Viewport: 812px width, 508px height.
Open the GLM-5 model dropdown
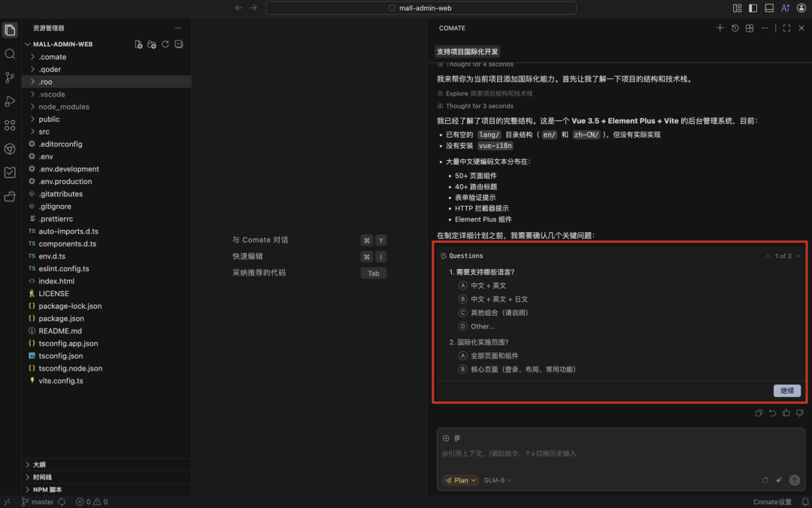coord(497,480)
